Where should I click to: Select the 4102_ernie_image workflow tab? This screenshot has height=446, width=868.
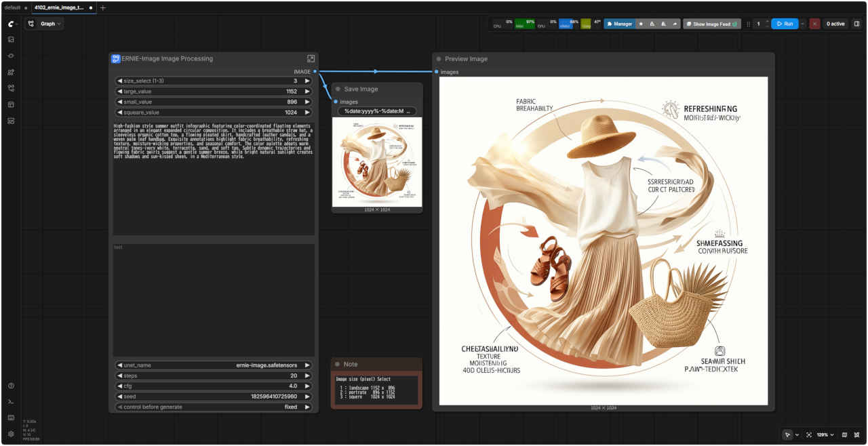point(63,7)
